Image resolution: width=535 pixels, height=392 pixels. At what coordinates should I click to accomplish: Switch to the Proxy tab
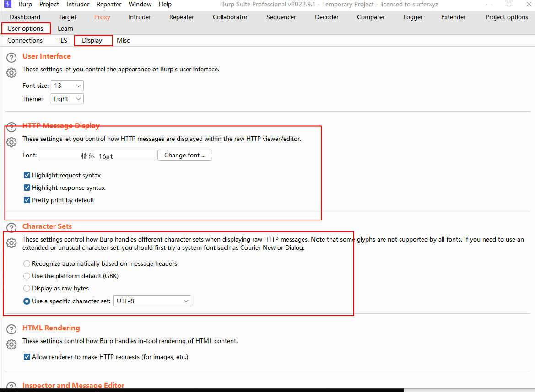pyautogui.click(x=102, y=17)
